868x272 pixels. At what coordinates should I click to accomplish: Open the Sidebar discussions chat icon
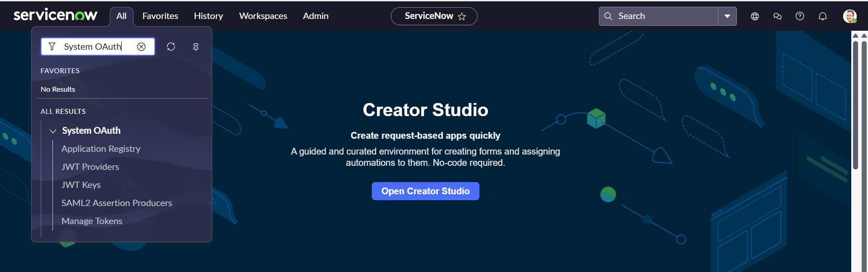tap(777, 16)
